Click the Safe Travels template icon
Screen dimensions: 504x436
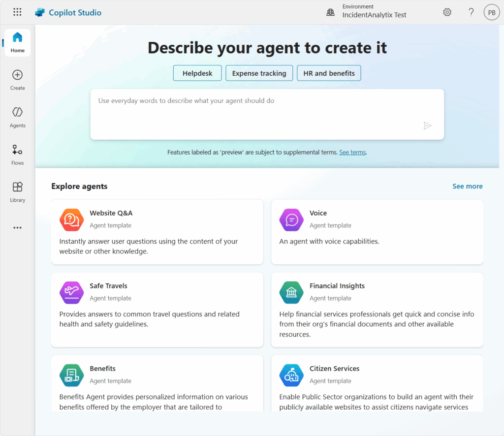(x=71, y=293)
